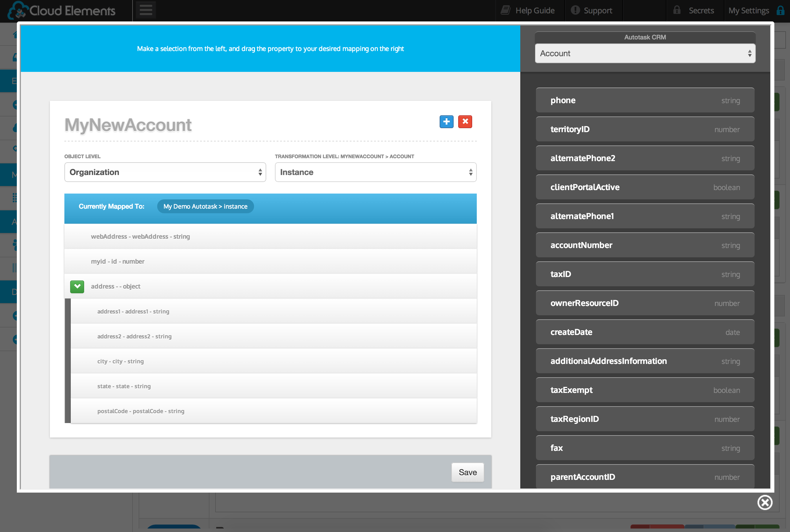
Task: Select the ownerResourceID property
Action: (645, 303)
